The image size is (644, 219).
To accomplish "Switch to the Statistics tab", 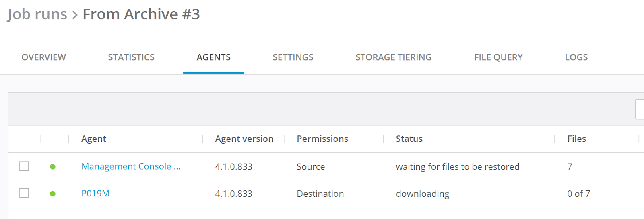I will [131, 57].
